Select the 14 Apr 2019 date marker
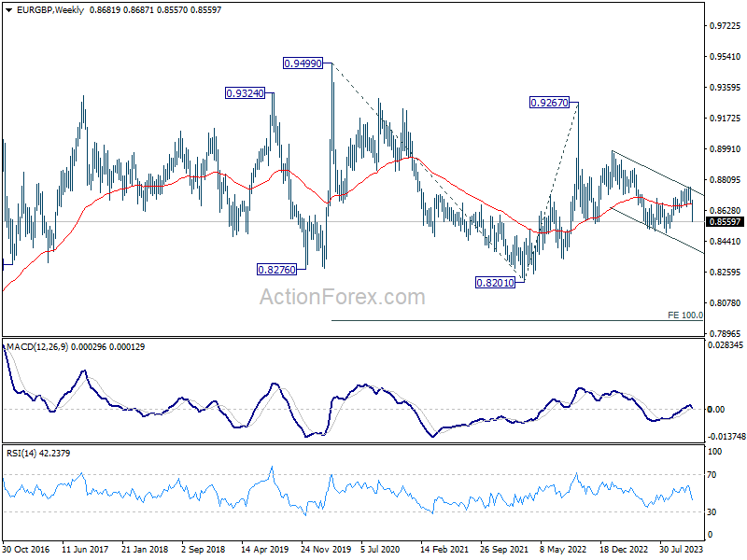747x560 pixels. coord(265,550)
